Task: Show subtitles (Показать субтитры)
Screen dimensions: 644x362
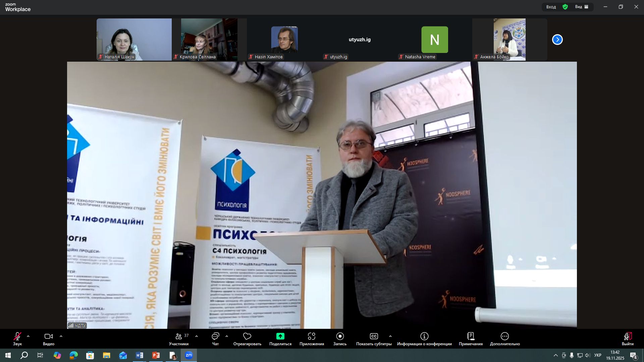Action: 374,339
